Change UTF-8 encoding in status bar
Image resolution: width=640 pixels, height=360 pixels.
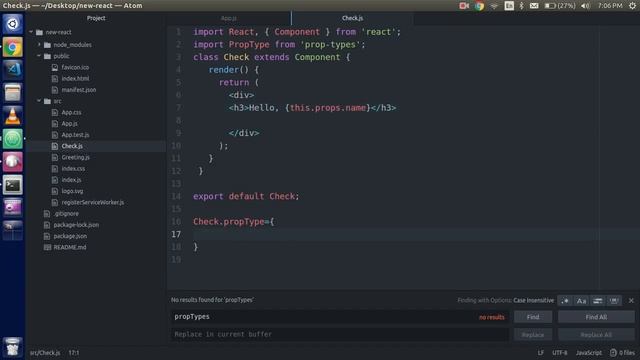point(560,353)
